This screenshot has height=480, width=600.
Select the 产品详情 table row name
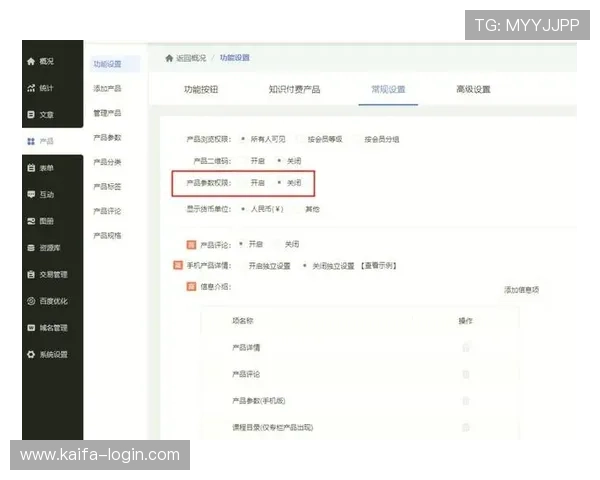tap(246, 348)
